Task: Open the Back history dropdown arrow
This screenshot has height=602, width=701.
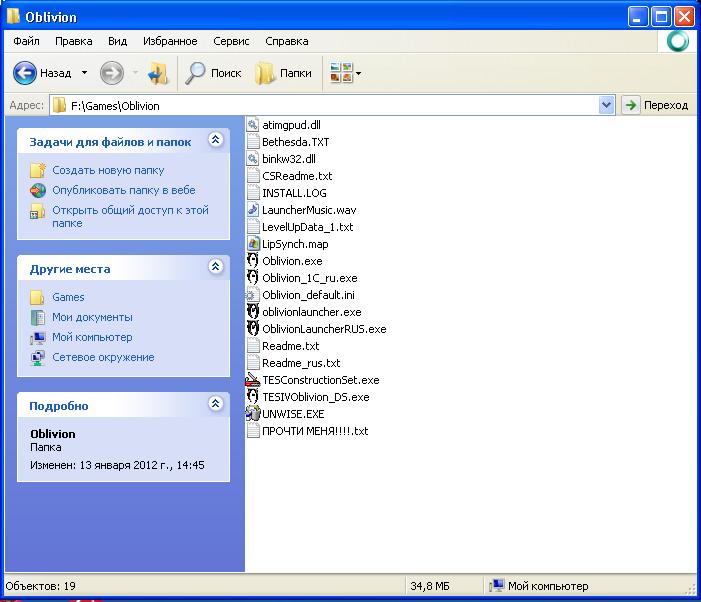Action: pyautogui.click(x=84, y=72)
